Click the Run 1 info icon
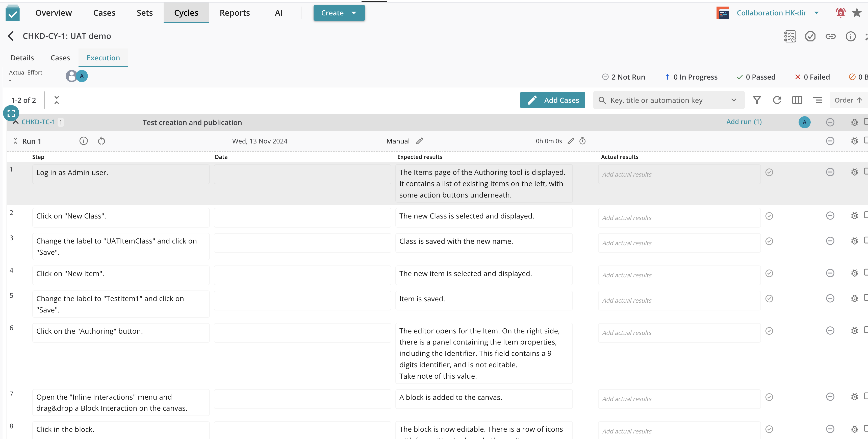This screenshot has height=439, width=868. (84, 141)
